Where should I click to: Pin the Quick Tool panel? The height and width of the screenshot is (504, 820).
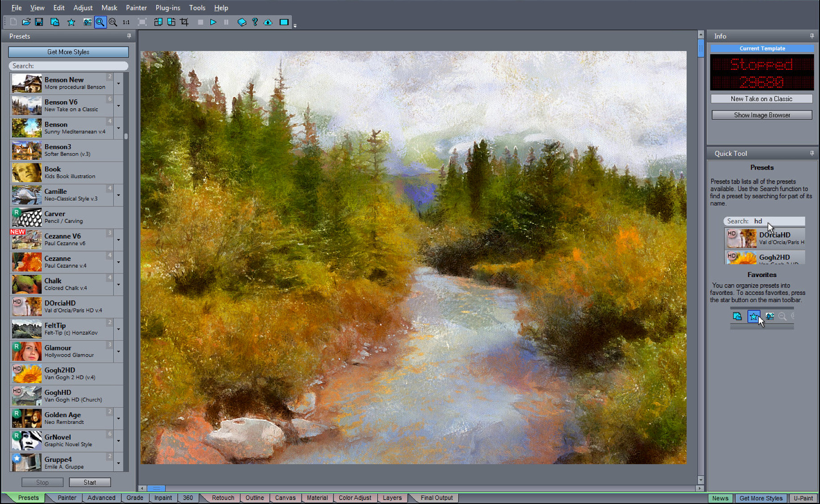coord(812,153)
